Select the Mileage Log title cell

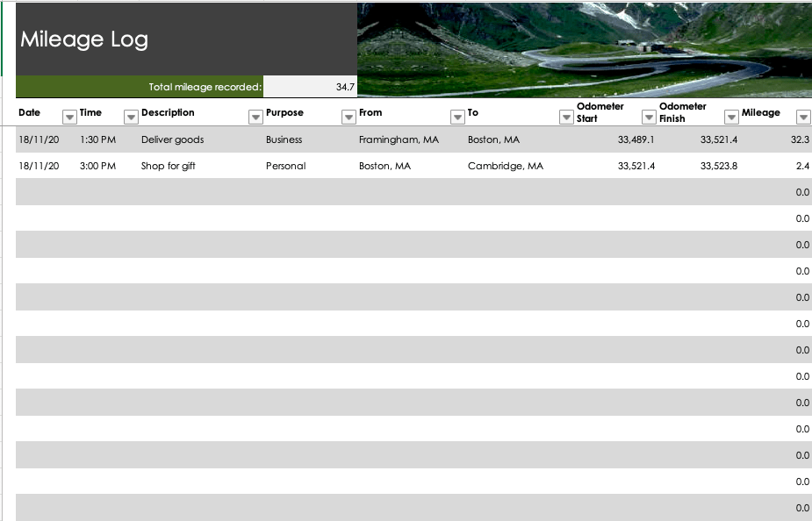click(x=186, y=39)
